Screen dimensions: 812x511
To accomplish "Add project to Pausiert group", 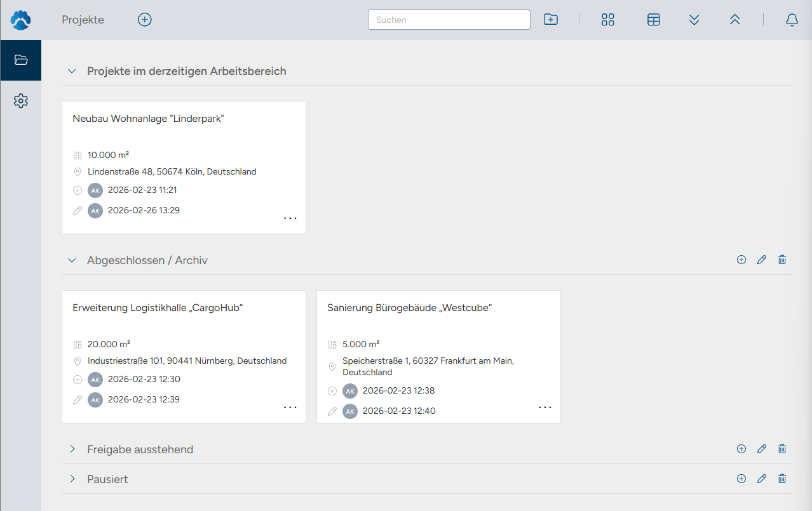I will 741,479.
